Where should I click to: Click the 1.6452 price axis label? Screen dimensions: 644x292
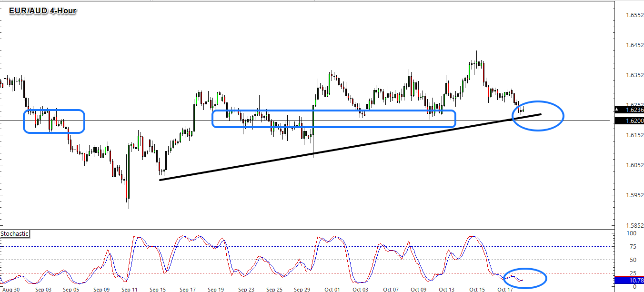pos(634,45)
